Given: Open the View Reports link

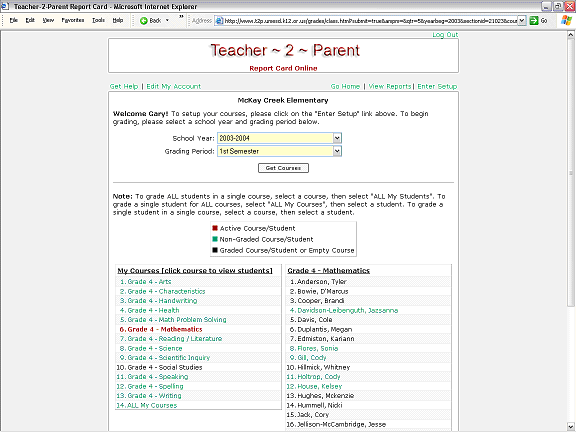Looking at the screenshot, I should [390, 86].
